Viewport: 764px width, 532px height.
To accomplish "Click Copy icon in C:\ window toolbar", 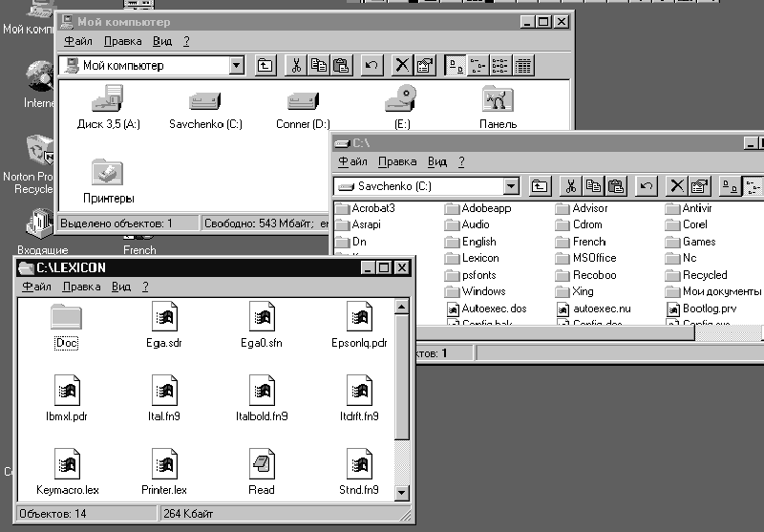I will (x=593, y=186).
